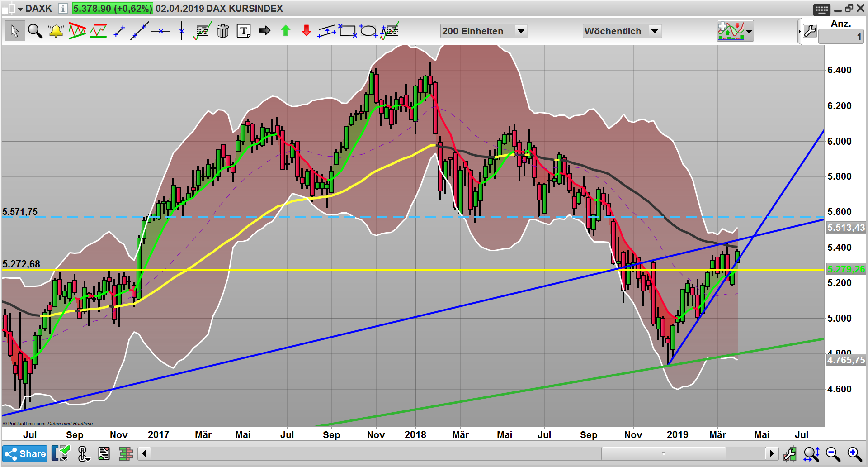Open the 200 Einheiten units dropdown
Screen dimensions: 868x467
point(484,31)
